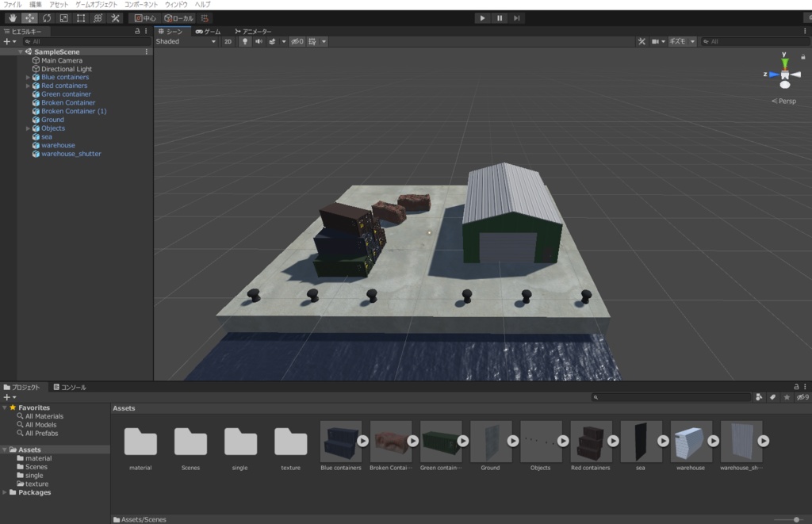The width and height of the screenshot is (812, 524).
Task: Search assets by type icon
Action: [x=759, y=397]
